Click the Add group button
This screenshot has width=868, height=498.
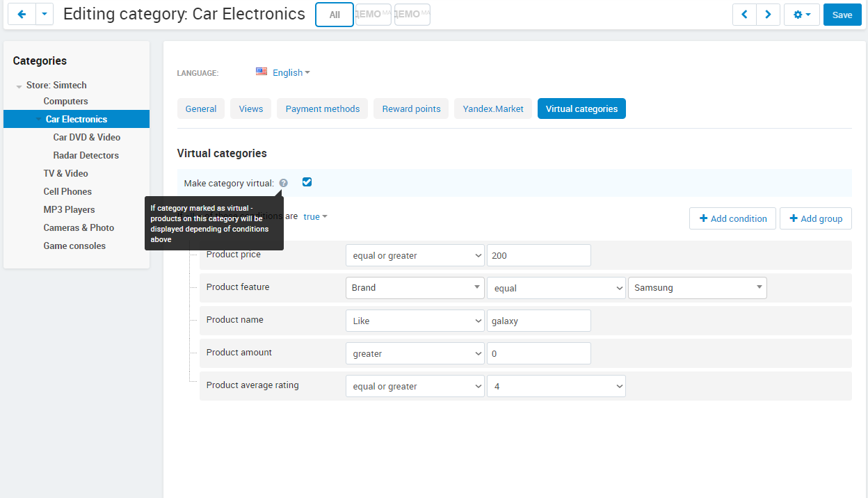point(815,218)
